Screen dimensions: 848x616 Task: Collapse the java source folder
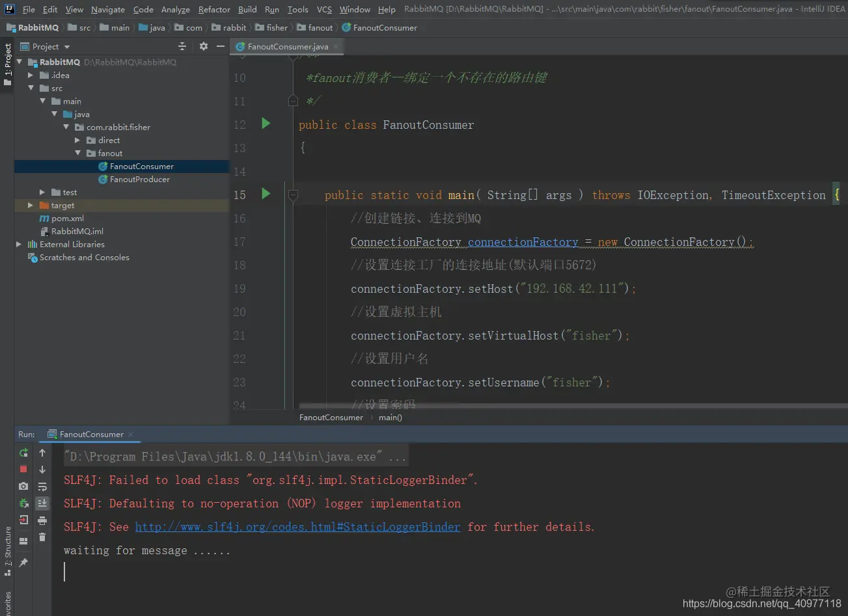54,114
